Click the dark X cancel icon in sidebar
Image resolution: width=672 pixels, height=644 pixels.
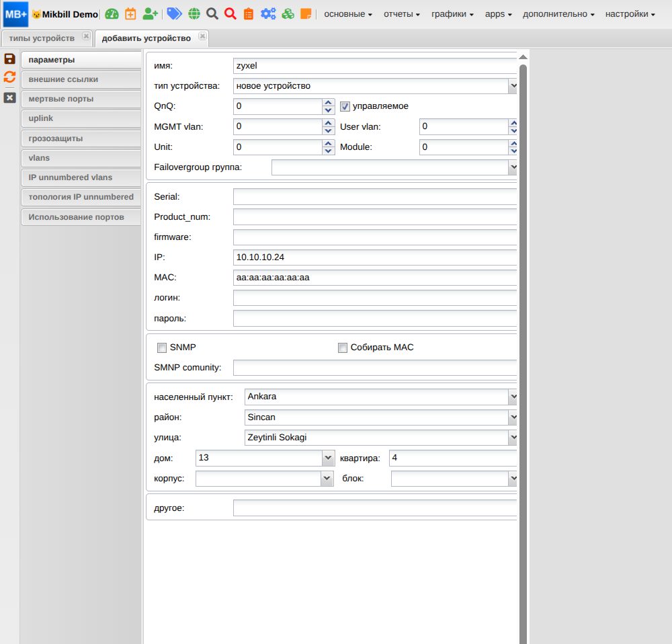click(9, 97)
